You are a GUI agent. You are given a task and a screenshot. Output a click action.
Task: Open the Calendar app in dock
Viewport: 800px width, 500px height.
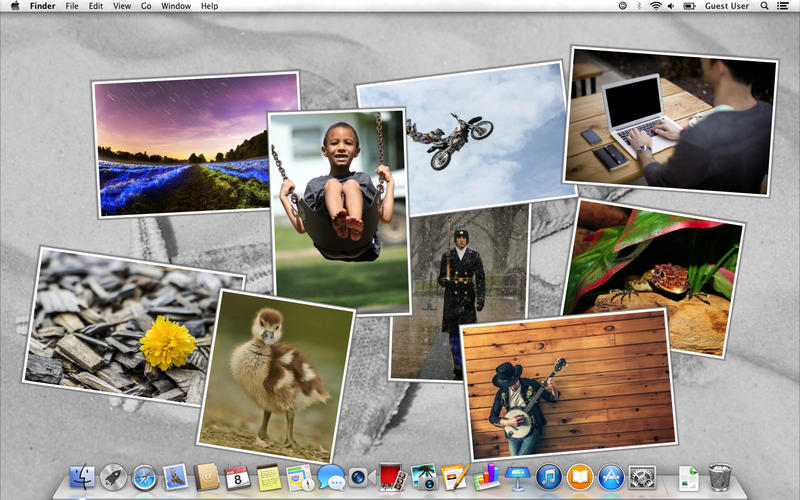point(237,478)
